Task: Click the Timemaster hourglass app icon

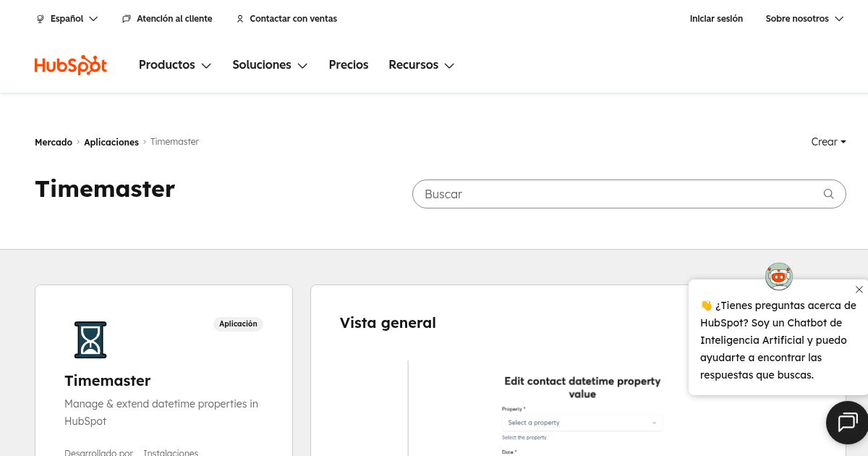Action: pos(90,340)
